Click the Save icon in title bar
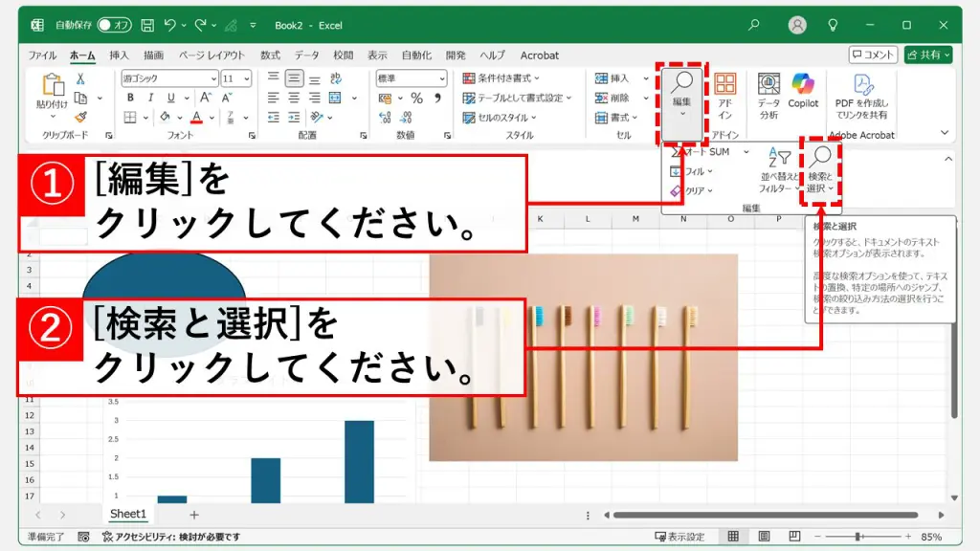Image resolution: width=980 pixels, height=551 pixels. pos(147,25)
